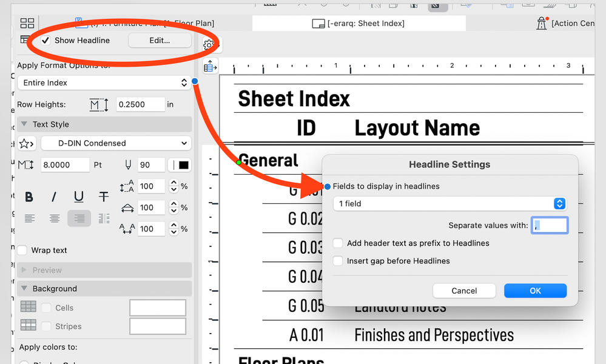Open Fields to display dropdown showing 1 field
Screen dimensions: 606x364
[450, 204]
